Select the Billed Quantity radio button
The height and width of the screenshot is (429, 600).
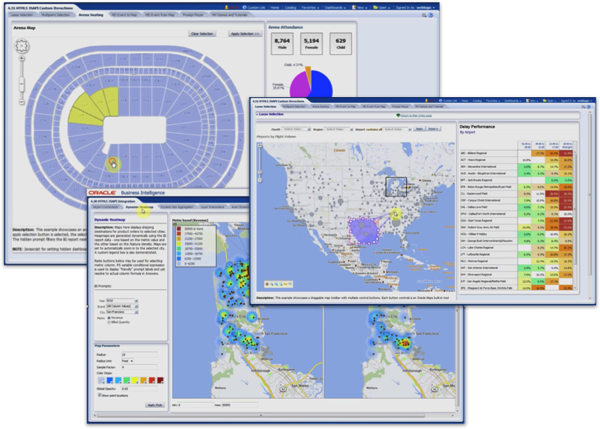(109, 322)
